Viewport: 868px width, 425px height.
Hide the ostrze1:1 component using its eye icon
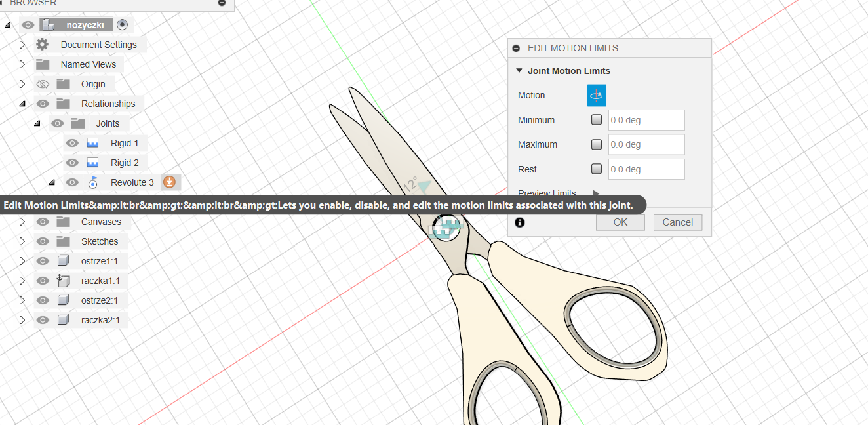pyautogui.click(x=43, y=261)
